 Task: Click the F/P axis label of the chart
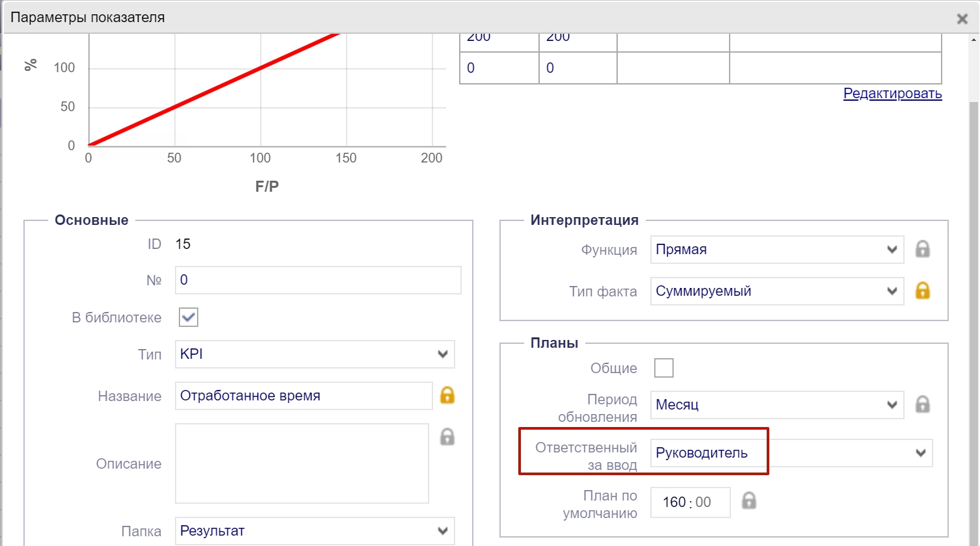coord(267,187)
